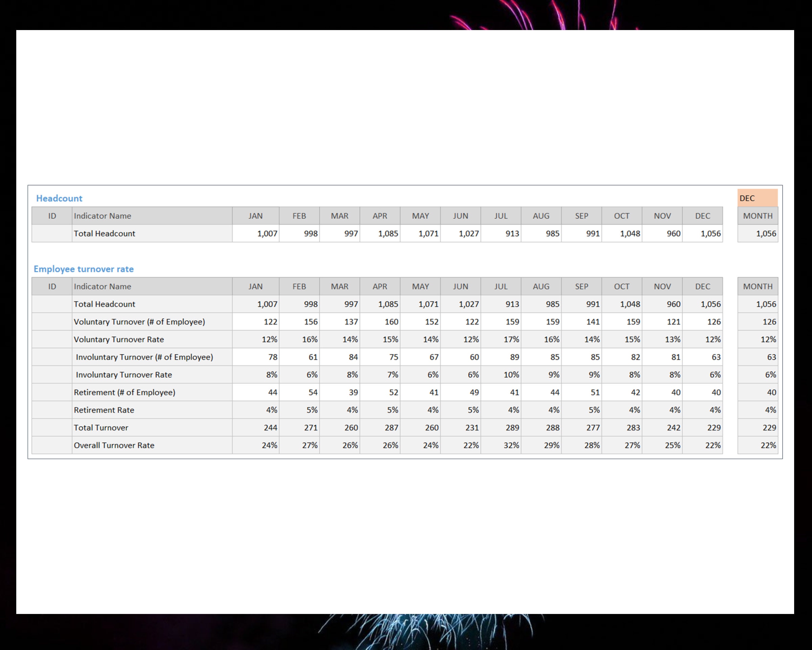This screenshot has height=650, width=812.
Task: Click the Voluntary Turnover (# of Employee) label
Action: (139, 321)
